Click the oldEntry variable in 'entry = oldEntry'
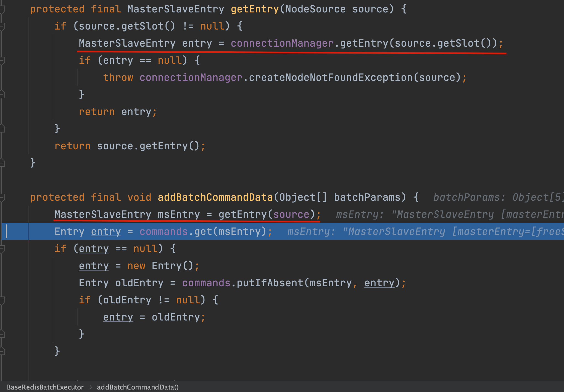This screenshot has height=392, width=564. (175, 317)
